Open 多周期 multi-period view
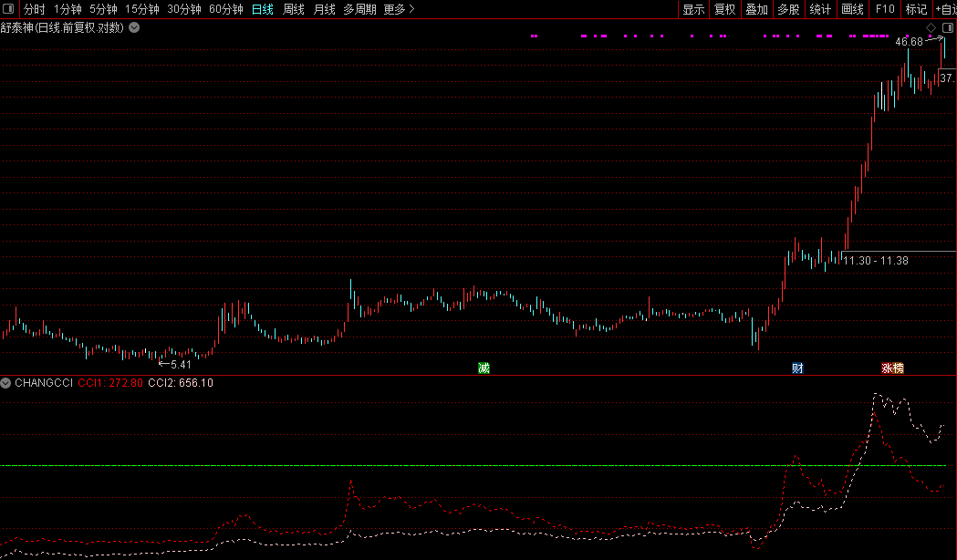 pyautogui.click(x=359, y=9)
